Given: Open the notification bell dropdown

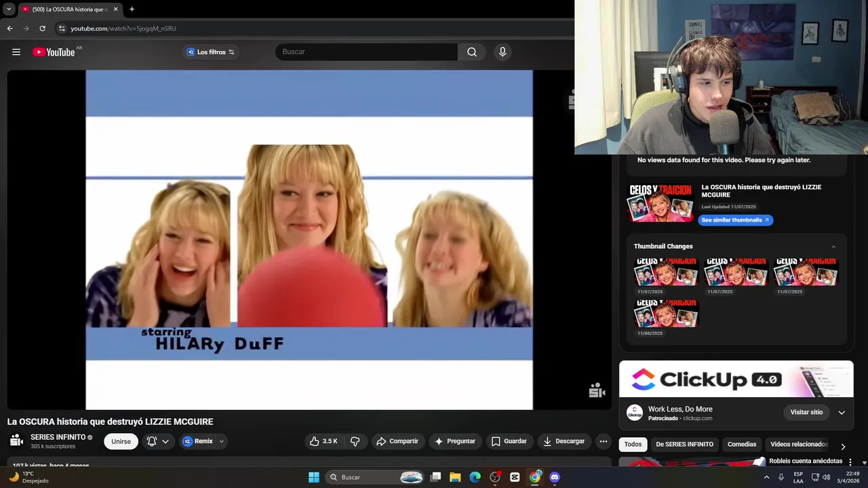Looking at the screenshot, I should click(x=157, y=441).
